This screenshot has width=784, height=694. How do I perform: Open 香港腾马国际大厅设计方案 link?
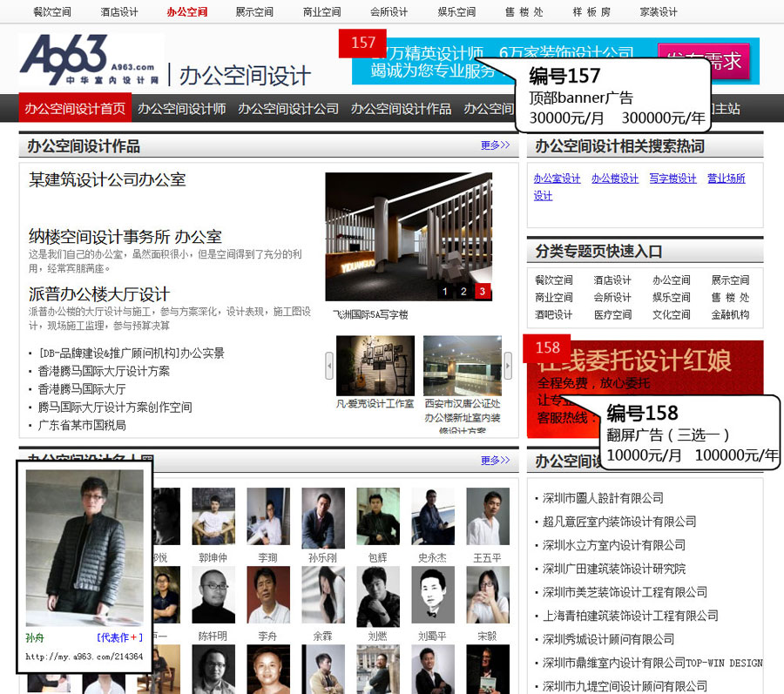[x=104, y=371]
